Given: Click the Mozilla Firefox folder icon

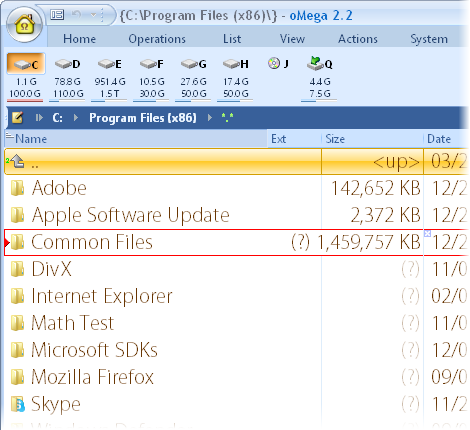Looking at the screenshot, I should [x=17, y=377].
